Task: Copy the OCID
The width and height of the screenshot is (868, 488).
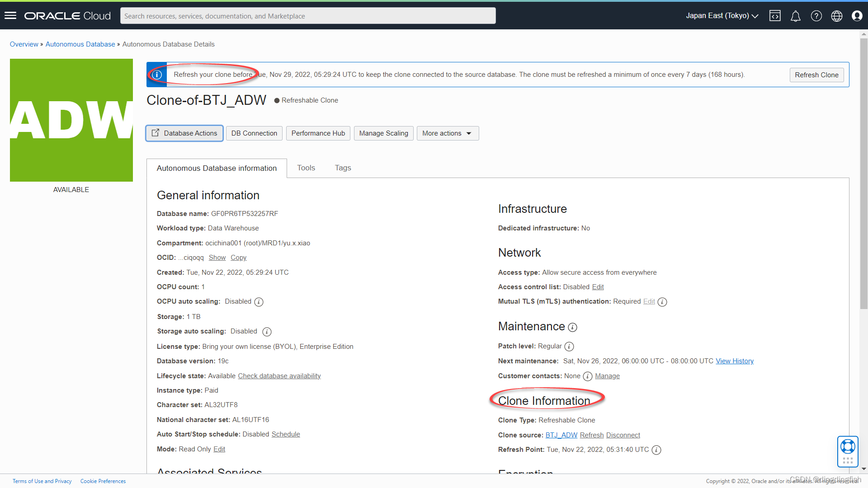Action: (238, 258)
